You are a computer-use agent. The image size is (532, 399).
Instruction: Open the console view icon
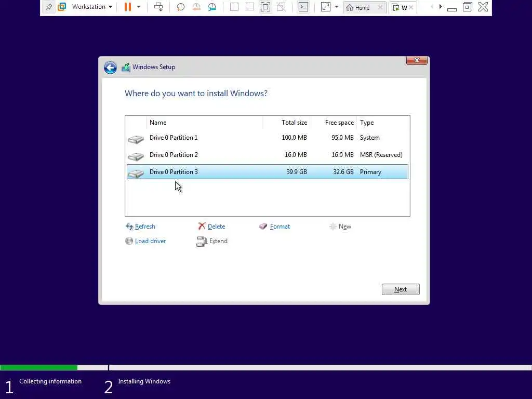coord(303,7)
